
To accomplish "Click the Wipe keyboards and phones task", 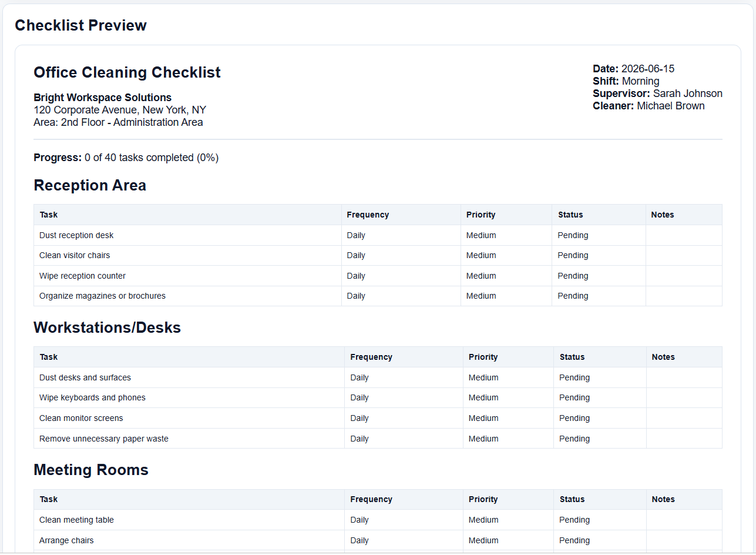I will [92, 397].
